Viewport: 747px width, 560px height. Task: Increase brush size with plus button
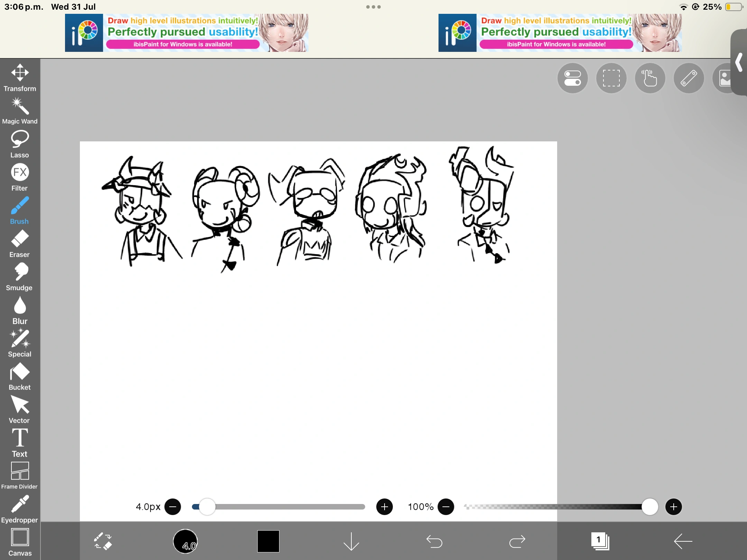click(x=384, y=507)
